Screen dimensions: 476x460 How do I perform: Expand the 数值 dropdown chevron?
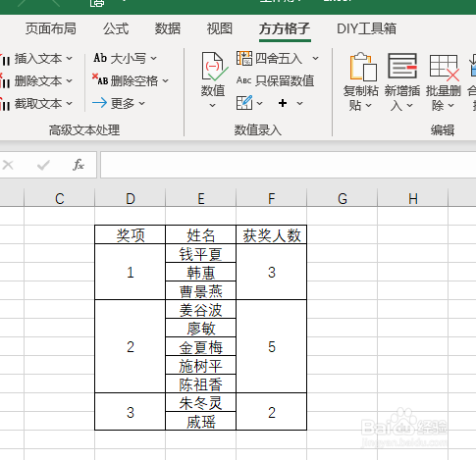click(x=213, y=105)
